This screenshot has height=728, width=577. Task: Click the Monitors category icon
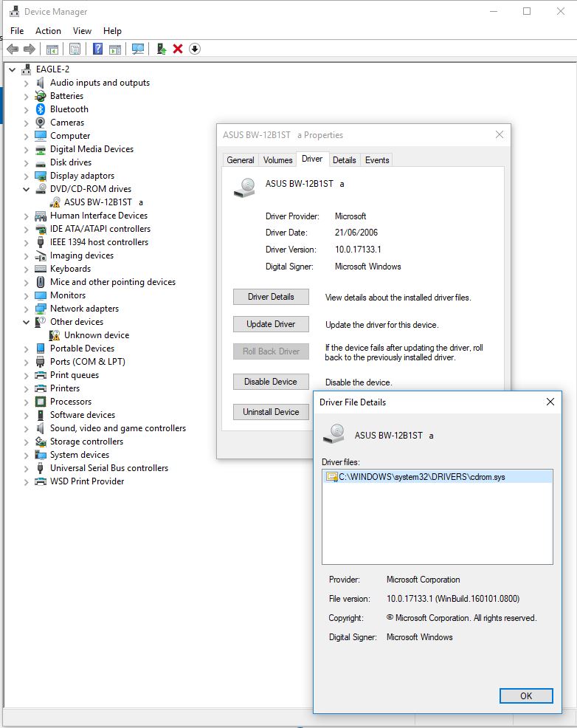41,295
